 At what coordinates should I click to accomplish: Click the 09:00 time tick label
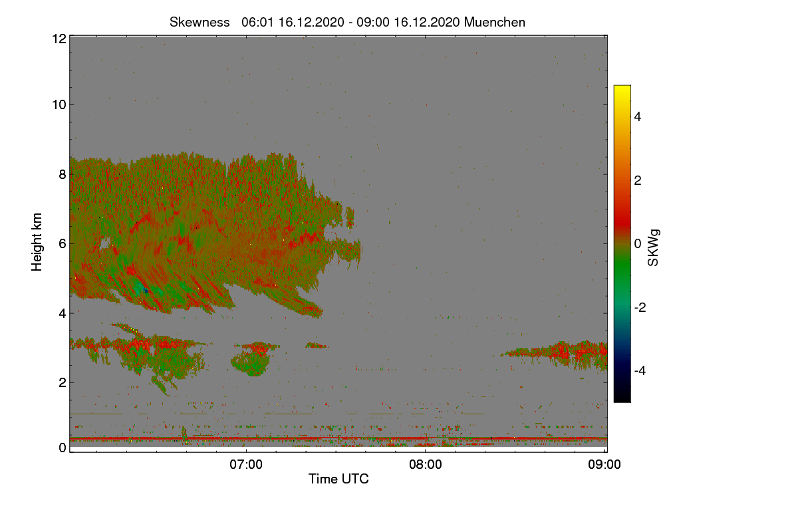click(605, 465)
